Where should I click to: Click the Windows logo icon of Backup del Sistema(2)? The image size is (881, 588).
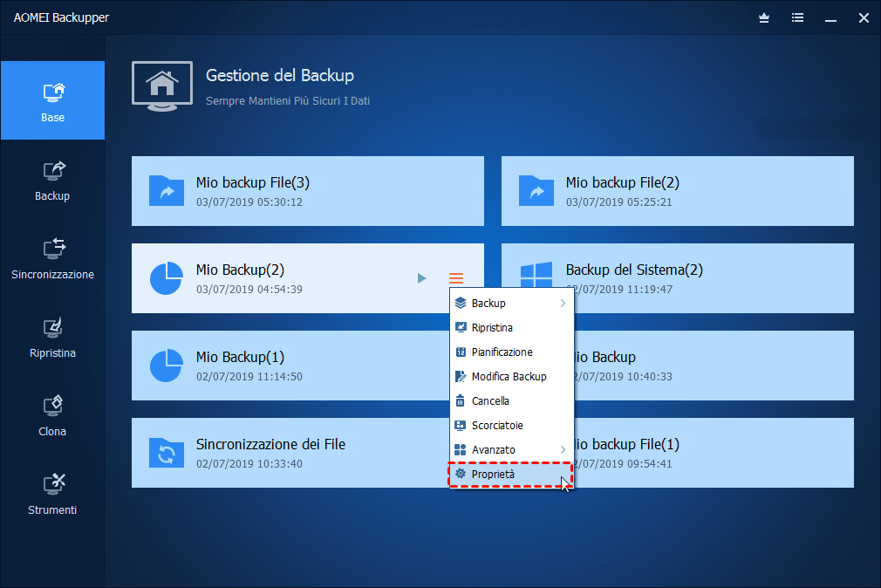(536, 275)
